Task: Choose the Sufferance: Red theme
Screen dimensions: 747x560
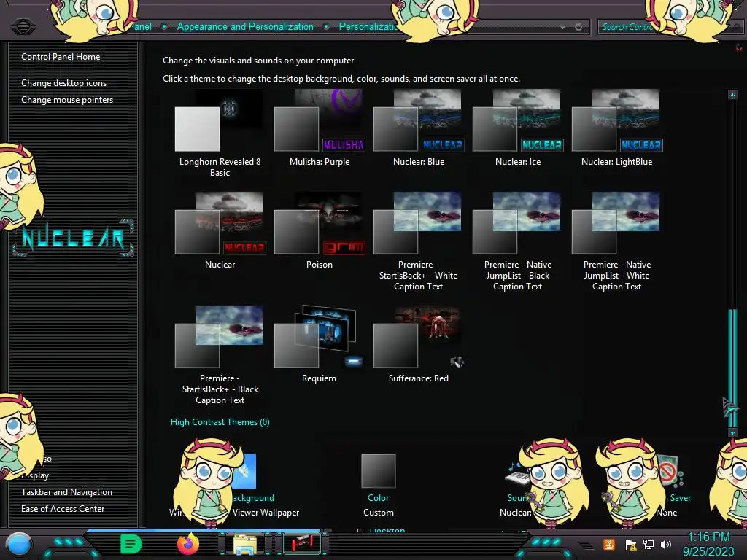Action: (x=418, y=344)
